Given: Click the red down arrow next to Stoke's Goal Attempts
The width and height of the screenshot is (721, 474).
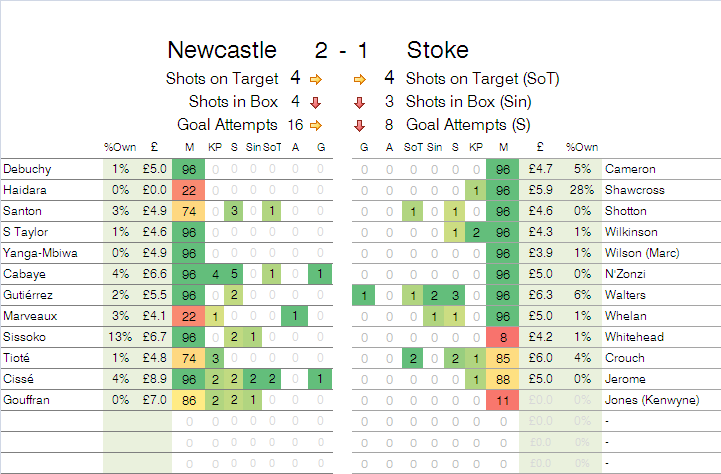Looking at the screenshot, I should coord(358,125).
